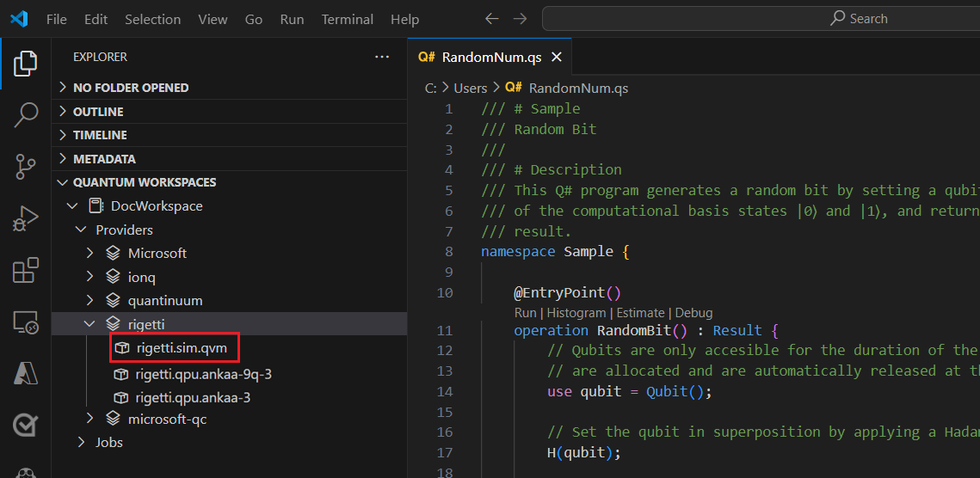Open Explorer Views and More Actions ellipsis
Image resolution: width=980 pixels, height=478 pixels.
(382, 57)
